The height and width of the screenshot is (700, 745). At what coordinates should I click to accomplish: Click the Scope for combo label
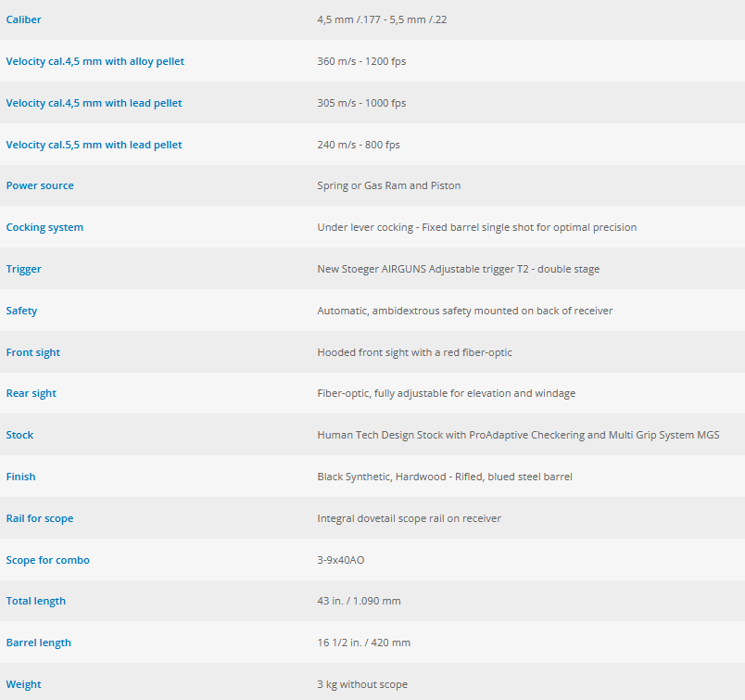coord(48,560)
